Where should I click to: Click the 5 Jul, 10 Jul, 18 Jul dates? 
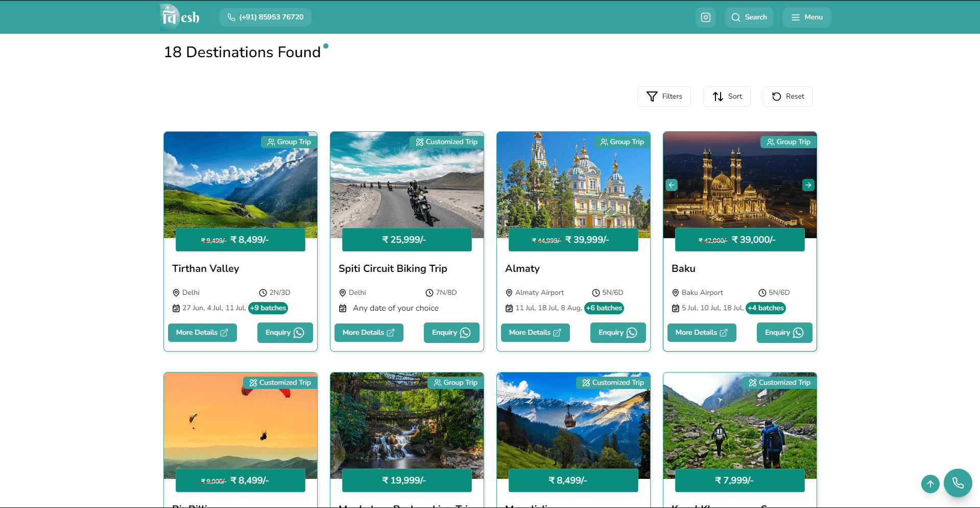click(712, 308)
